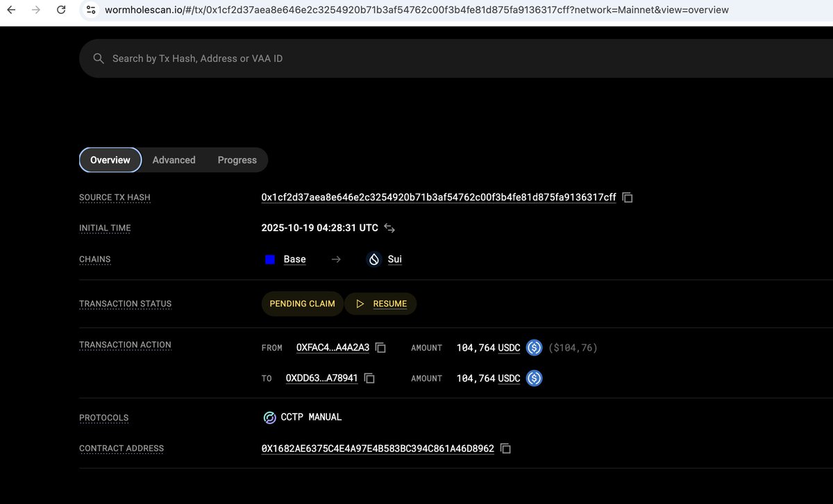Switch to the Advanced tab
Viewport: 833px width, 504px height.
[174, 160]
